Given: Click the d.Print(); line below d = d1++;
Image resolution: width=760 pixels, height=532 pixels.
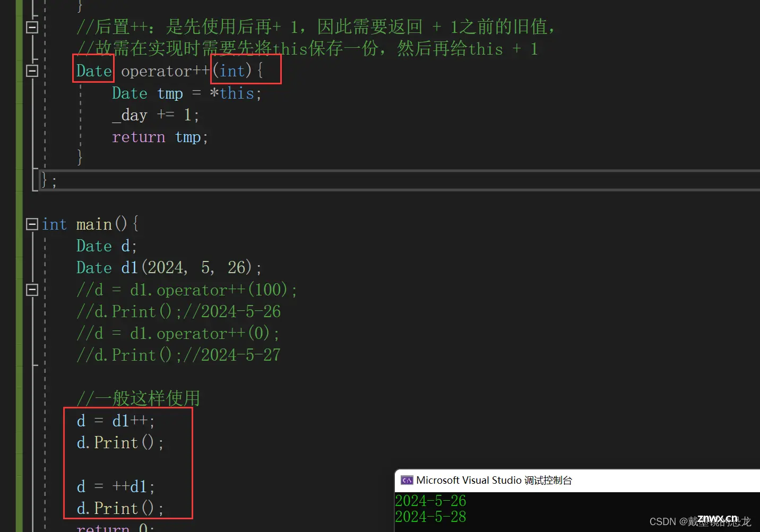Looking at the screenshot, I should pos(120,442).
